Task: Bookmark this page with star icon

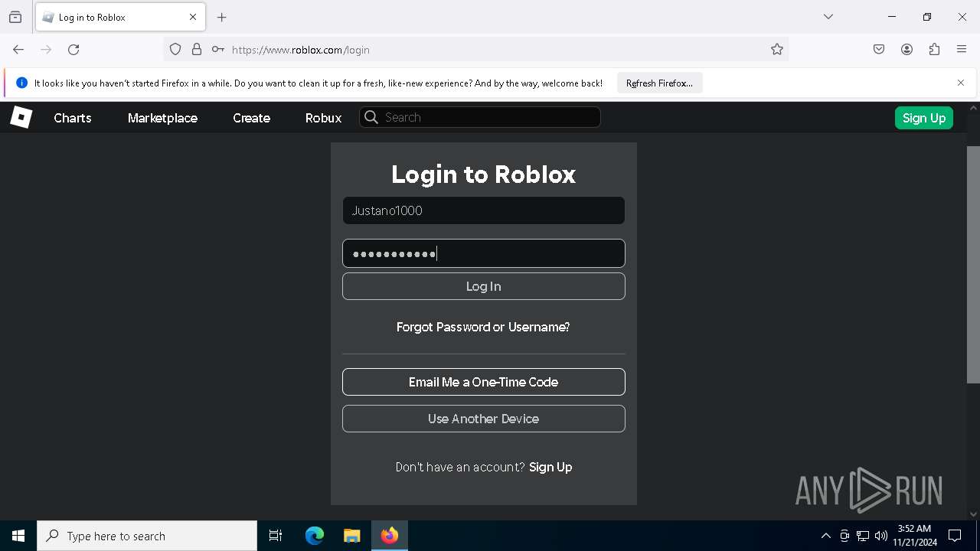Action: [777, 50]
